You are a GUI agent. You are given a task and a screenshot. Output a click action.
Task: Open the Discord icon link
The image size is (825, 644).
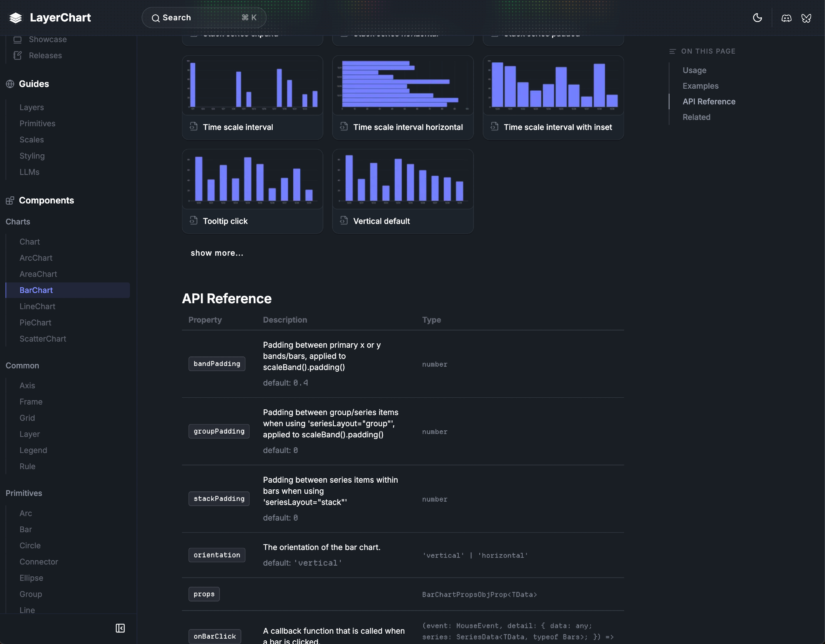pos(786,18)
